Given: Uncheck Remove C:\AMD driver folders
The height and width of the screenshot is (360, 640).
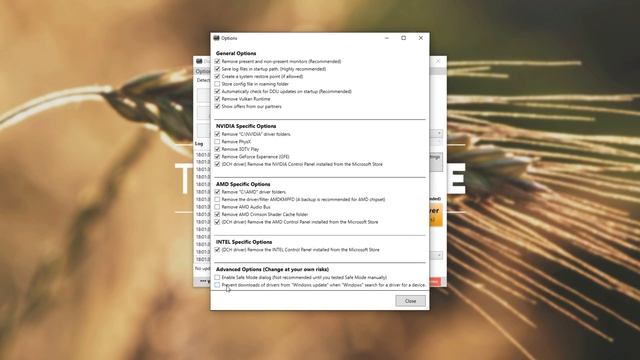Looking at the screenshot, I should [217, 192].
